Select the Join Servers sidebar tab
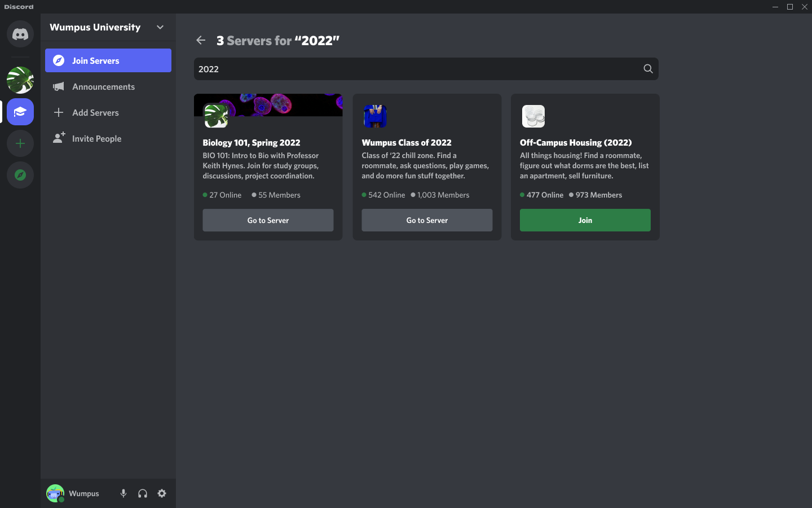812x508 pixels. tap(95, 60)
